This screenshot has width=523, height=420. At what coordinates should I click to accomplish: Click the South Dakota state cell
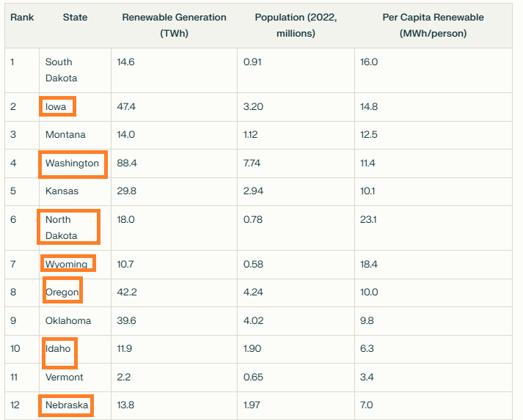coord(61,70)
